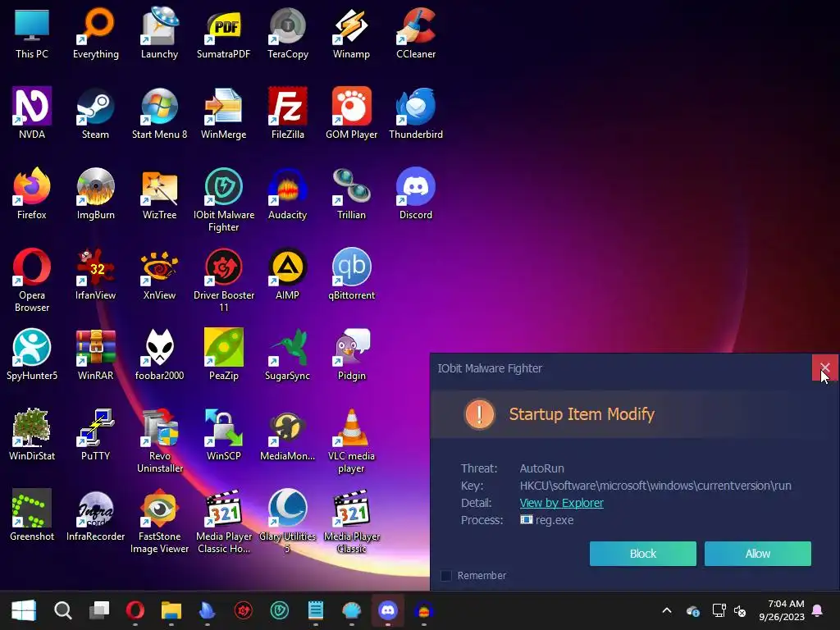Select the Pidgin desktop icon
This screenshot has width=840, height=630.
click(351, 354)
